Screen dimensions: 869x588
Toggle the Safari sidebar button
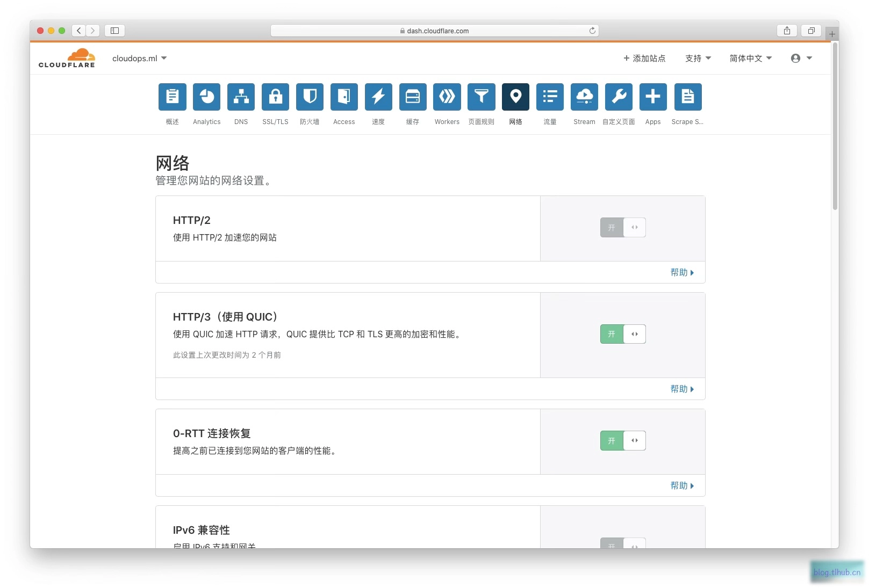point(114,31)
